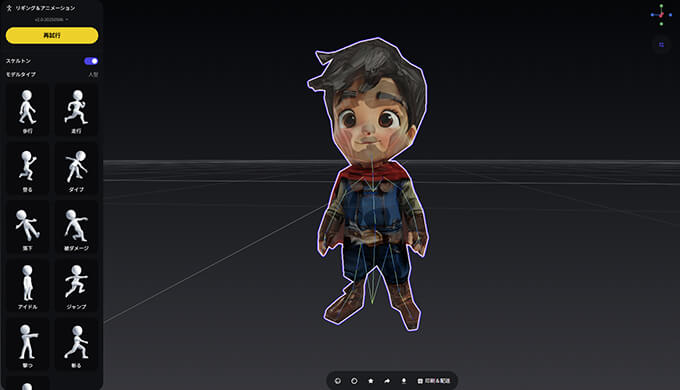Image resolution: width=680 pixels, height=390 pixels.
Task: Choose the damage (被ダメージ) animation
Action: (x=76, y=228)
